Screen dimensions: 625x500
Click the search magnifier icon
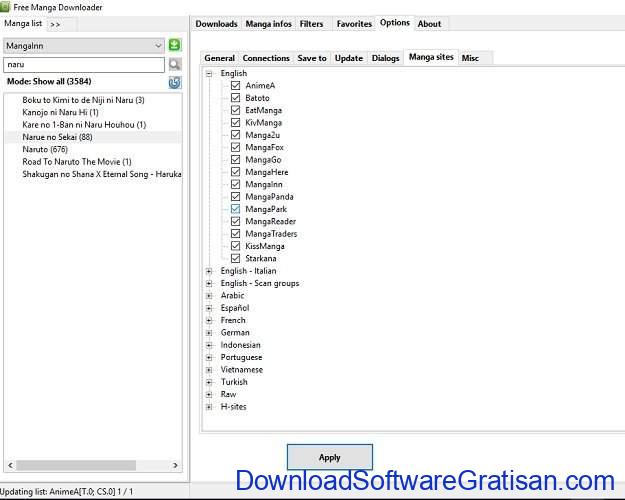[x=175, y=64]
